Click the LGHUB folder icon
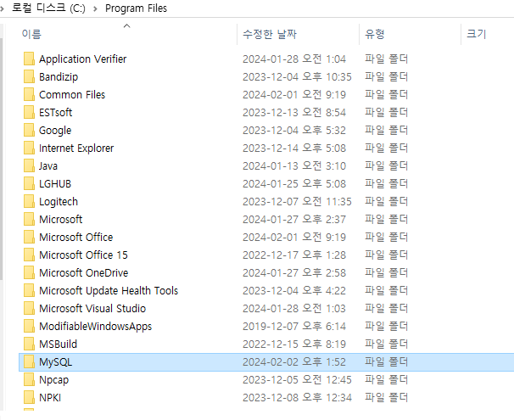The width and height of the screenshot is (514, 420). pos(29,183)
